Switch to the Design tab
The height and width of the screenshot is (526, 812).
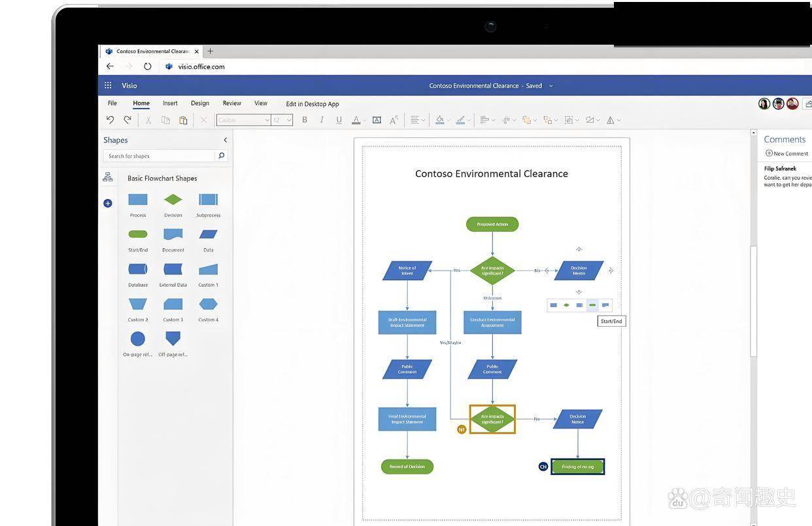200,103
